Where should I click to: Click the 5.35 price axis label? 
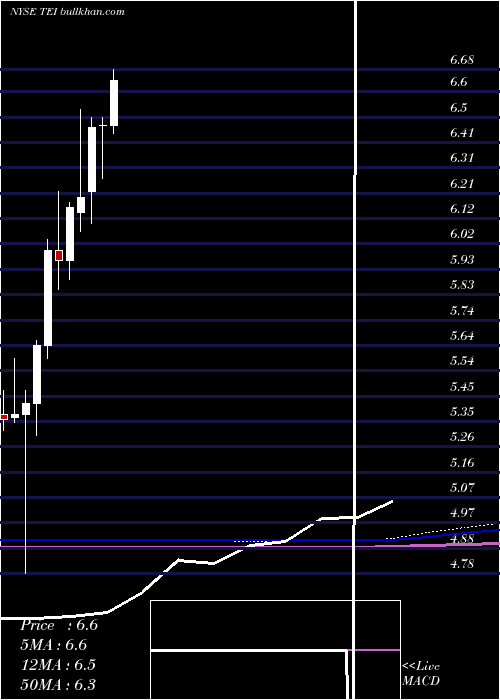click(x=462, y=411)
